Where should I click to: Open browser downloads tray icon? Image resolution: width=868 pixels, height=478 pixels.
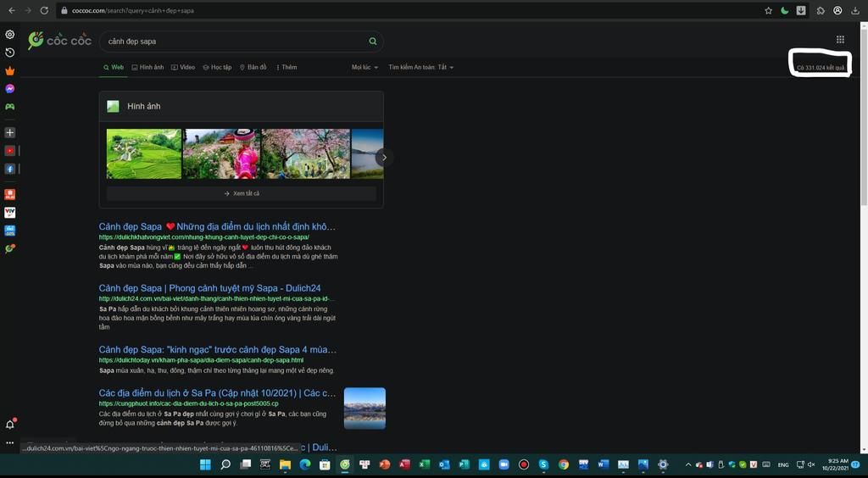tap(854, 10)
